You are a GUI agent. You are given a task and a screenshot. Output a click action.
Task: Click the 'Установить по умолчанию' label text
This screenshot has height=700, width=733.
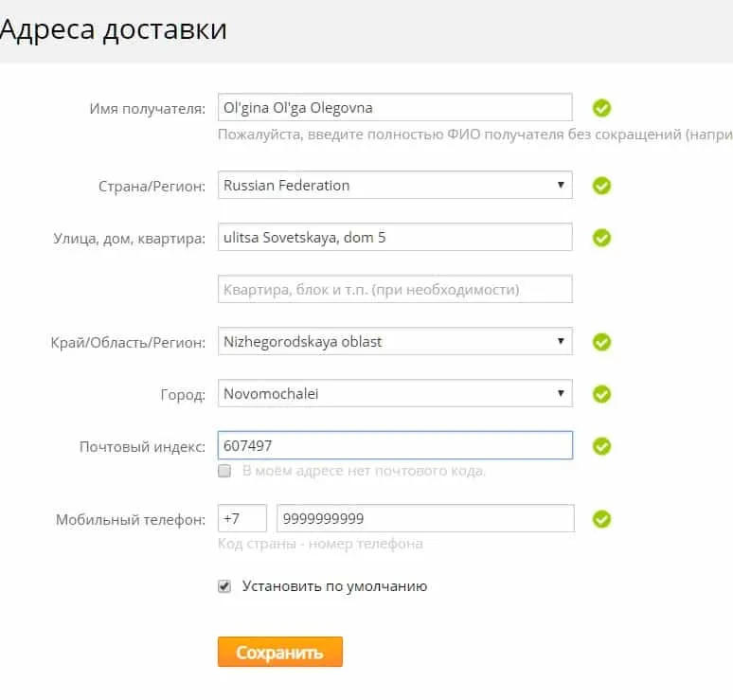(334, 586)
